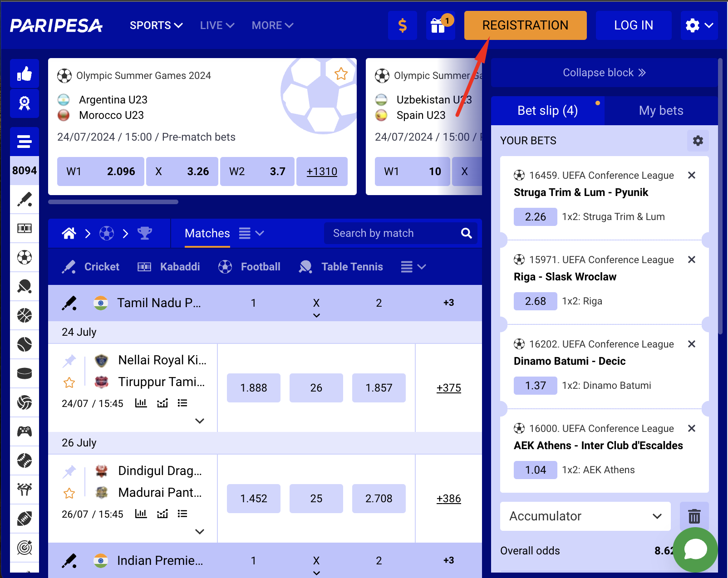Expand more sports list in sports tabs
Viewport: 728px width, 578px height.
click(413, 267)
